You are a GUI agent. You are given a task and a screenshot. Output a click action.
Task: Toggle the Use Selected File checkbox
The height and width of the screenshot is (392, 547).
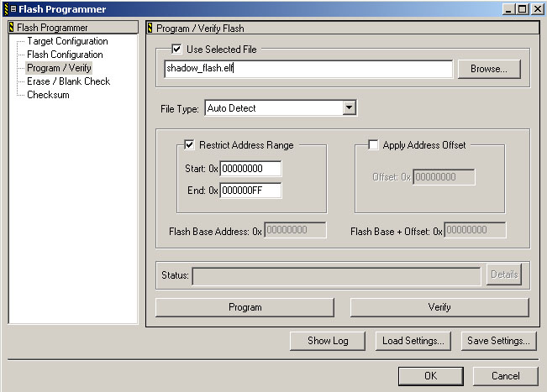[x=176, y=50]
